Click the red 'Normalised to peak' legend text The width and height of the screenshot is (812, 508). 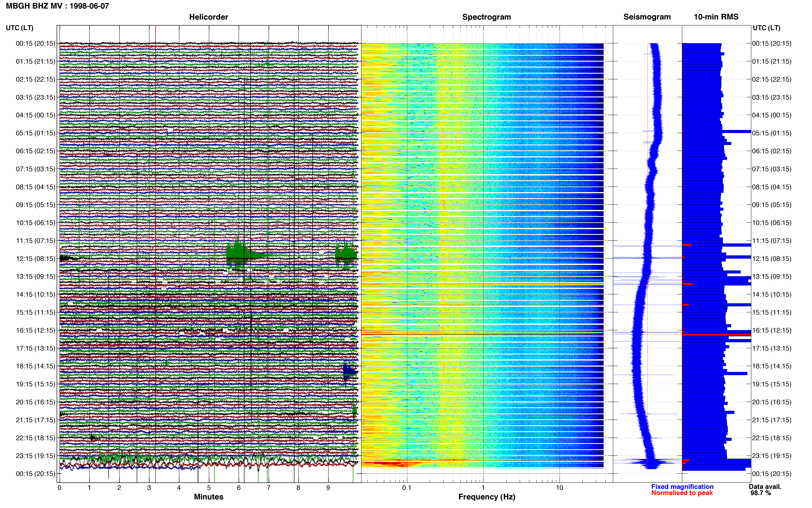pos(682,493)
